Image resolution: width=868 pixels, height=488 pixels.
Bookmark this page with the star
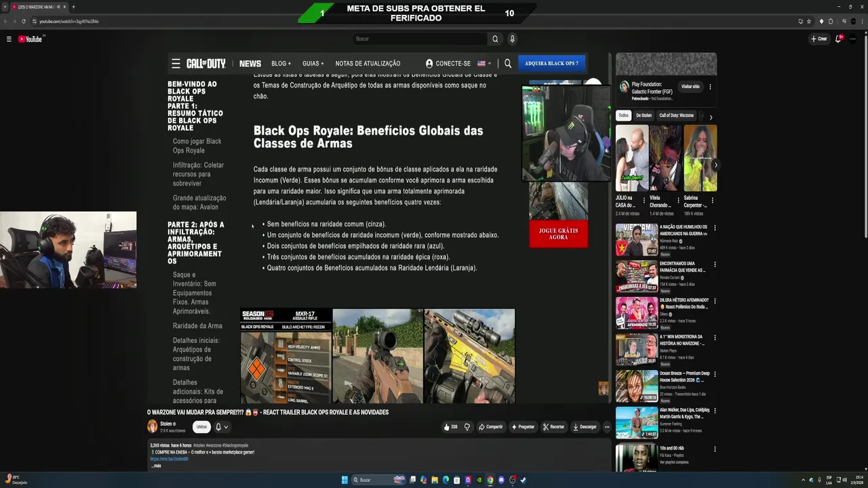point(809,21)
